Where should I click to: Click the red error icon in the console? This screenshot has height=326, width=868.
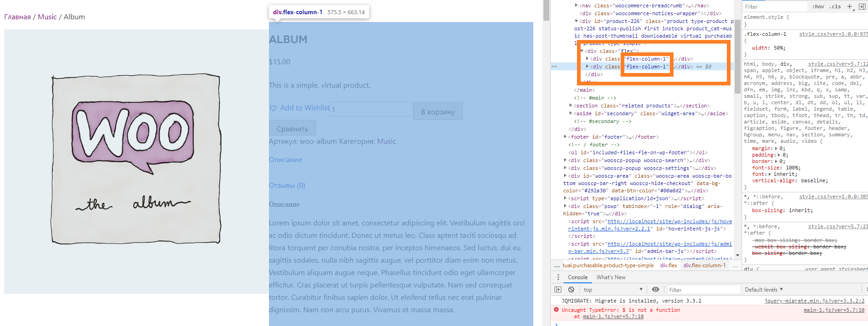[x=557, y=310]
